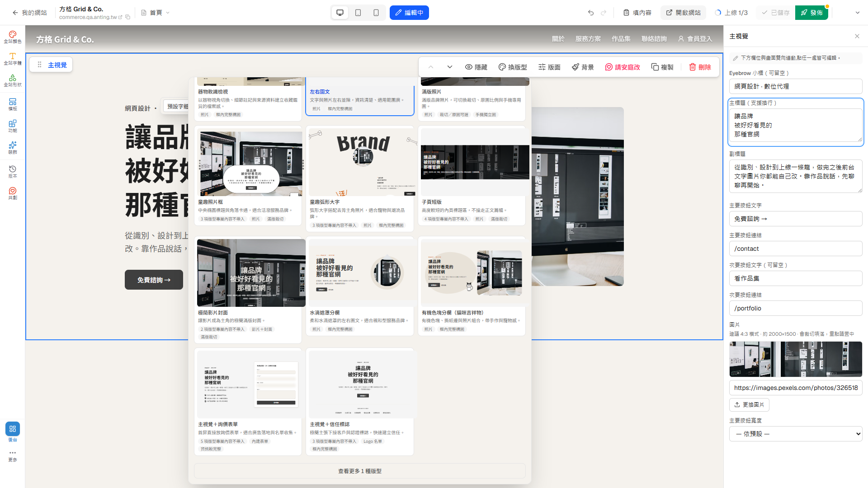Redo the last edit

604,13
